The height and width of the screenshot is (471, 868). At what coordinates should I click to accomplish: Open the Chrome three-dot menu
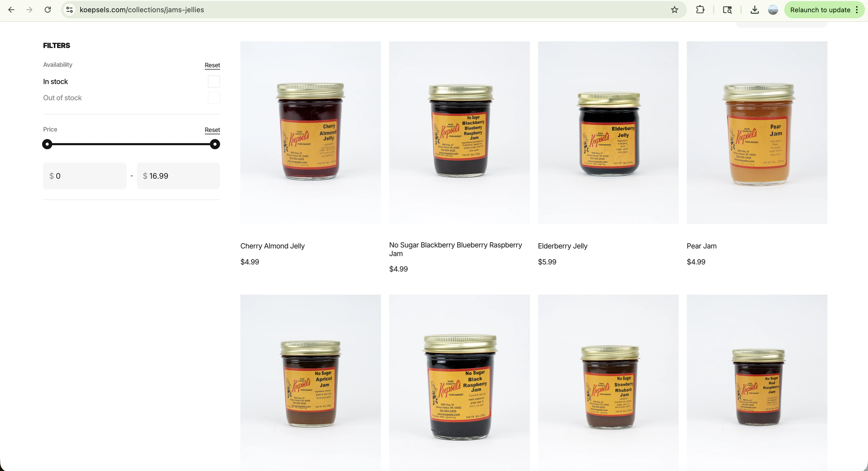click(x=857, y=10)
